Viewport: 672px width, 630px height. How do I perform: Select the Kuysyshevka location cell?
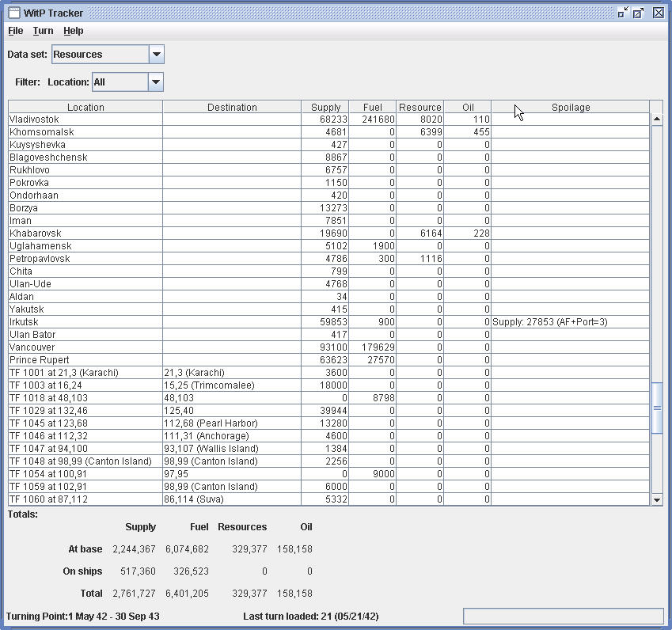pyautogui.click(x=85, y=145)
